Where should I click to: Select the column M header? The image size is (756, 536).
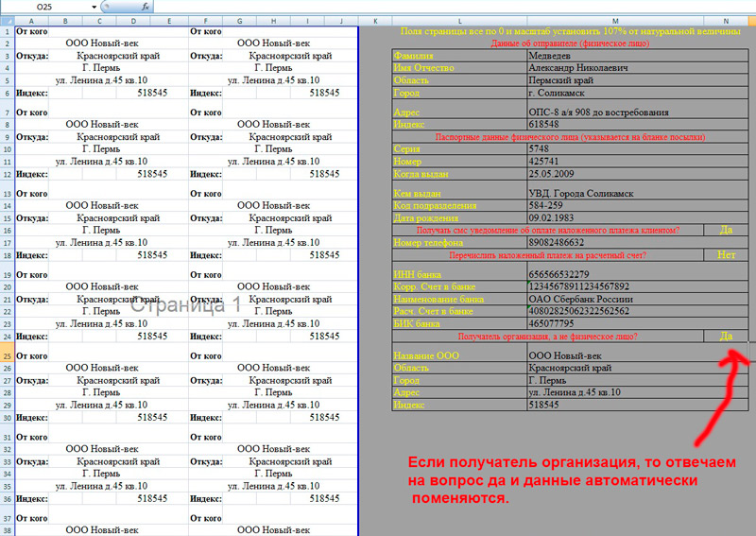point(614,20)
